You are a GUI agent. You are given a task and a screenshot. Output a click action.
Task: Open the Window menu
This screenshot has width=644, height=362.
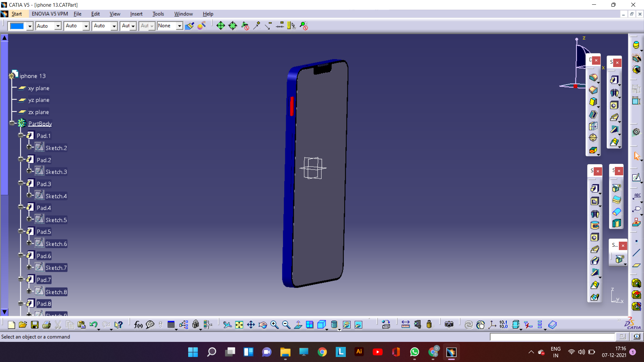click(x=183, y=14)
